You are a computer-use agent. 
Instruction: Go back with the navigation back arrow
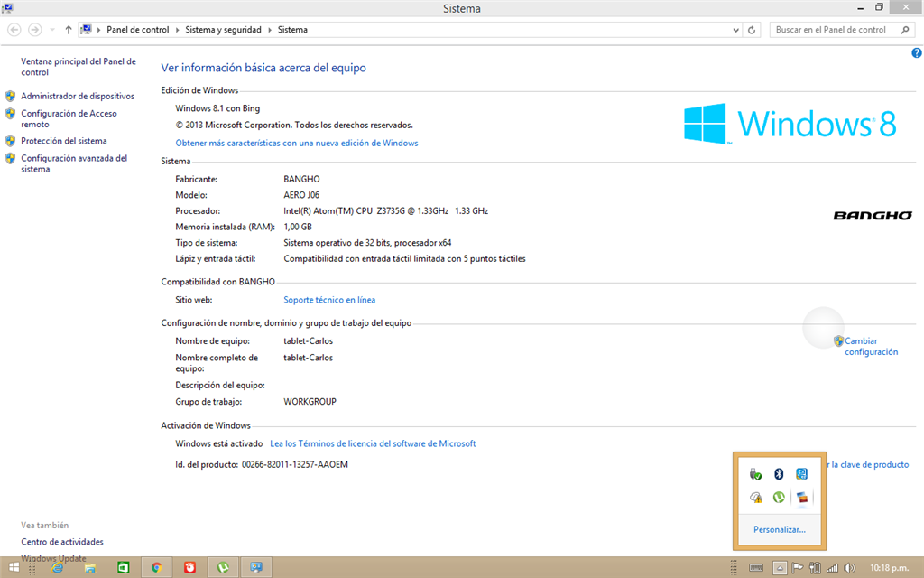pos(14,30)
